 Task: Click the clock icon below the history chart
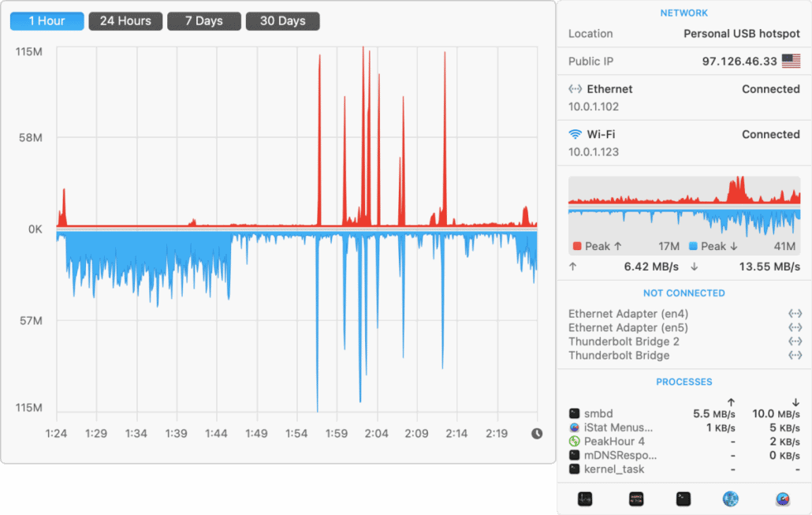point(537,433)
